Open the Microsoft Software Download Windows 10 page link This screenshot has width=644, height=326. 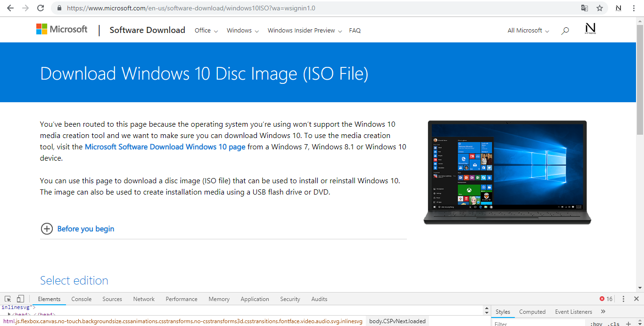[165, 147]
